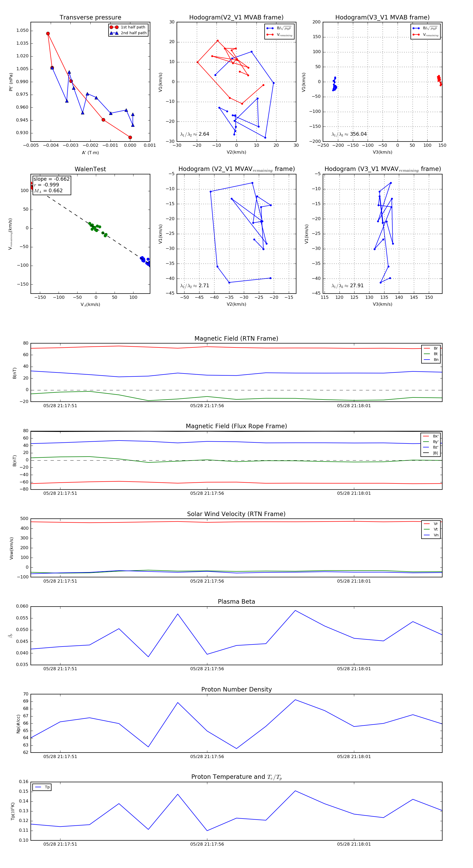Screen dimensions: 473x868
Task: Click the "Pt' (nPa)" y-axis label
Action: coord(11,82)
